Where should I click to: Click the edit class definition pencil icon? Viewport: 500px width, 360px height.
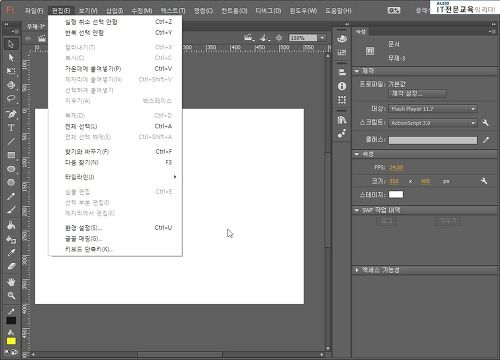[x=486, y=140]
